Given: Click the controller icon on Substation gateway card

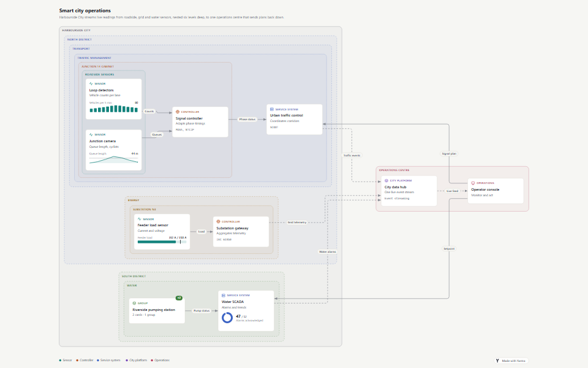Looking at the screenshot, I should (218, 221).
